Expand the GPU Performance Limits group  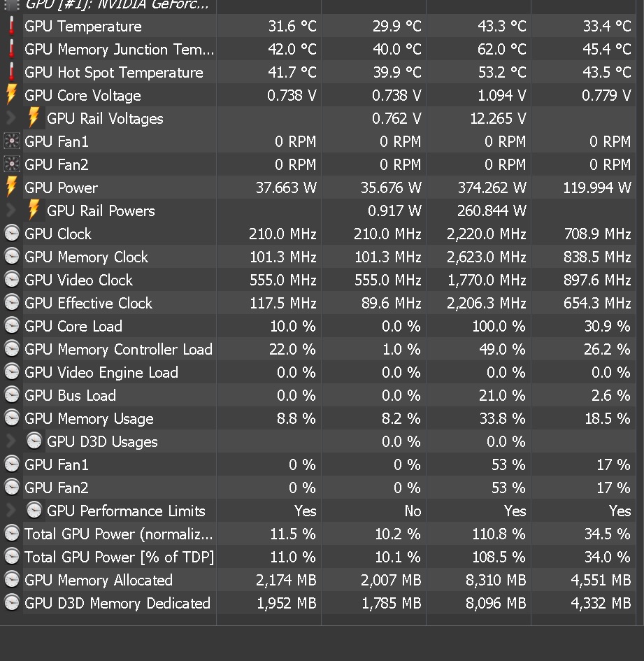coord(11,511)
